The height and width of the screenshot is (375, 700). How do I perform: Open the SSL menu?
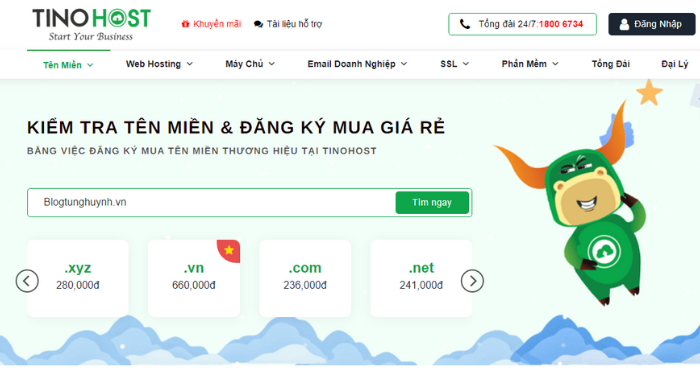pyautogui.click(x=454, y=64)
